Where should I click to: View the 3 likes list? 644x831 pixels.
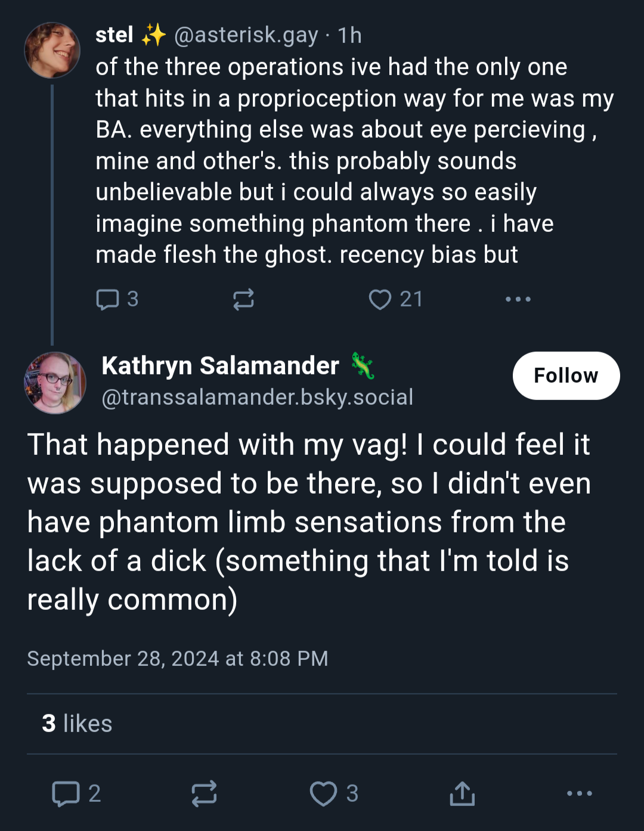click(x=77, y=724)
